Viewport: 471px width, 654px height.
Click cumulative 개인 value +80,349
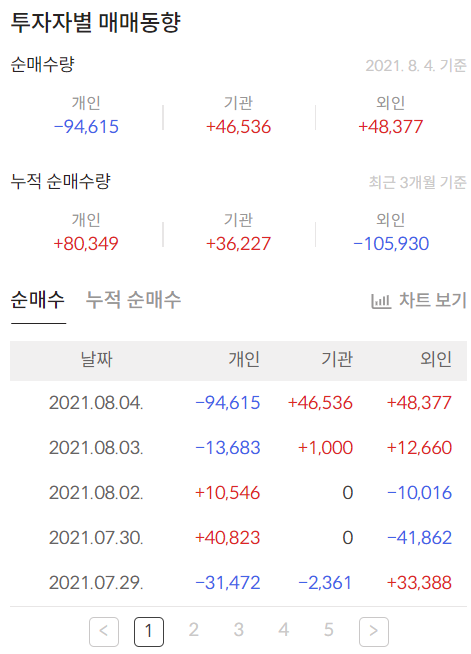coord(86,244)
